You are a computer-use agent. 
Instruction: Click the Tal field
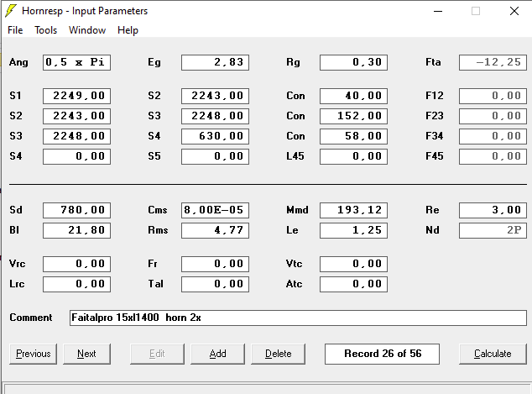click(215, 284)
